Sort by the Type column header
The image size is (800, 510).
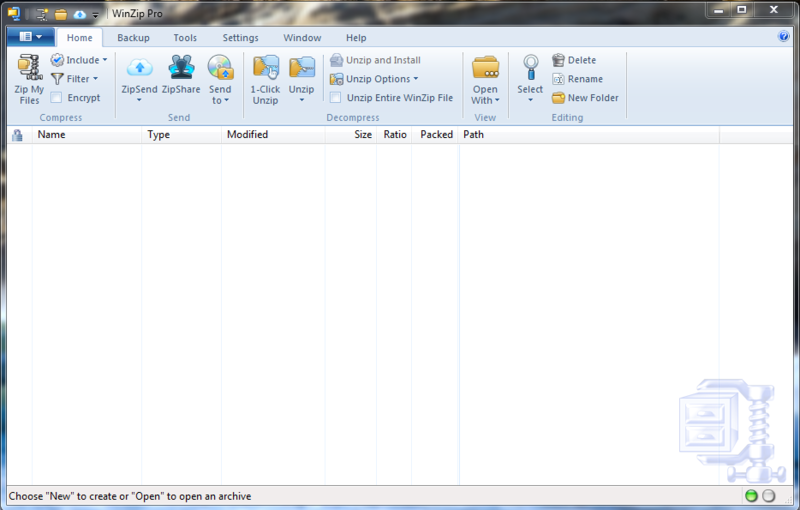[182, 135]
